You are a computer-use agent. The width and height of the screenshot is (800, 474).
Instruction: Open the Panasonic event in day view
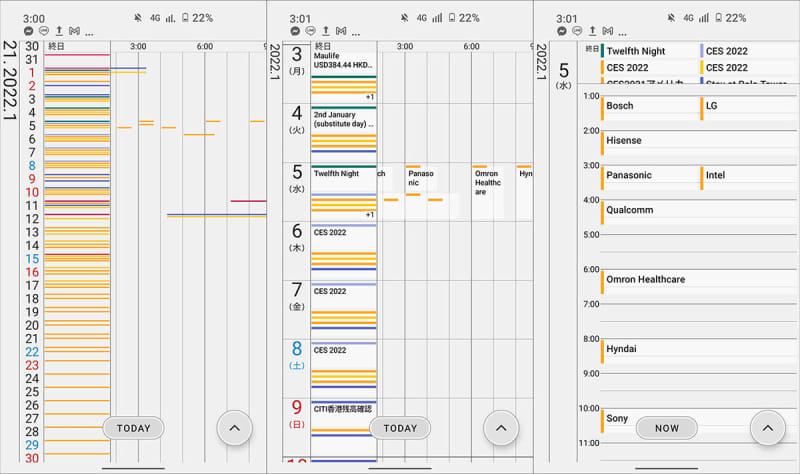tap(649, 176)
